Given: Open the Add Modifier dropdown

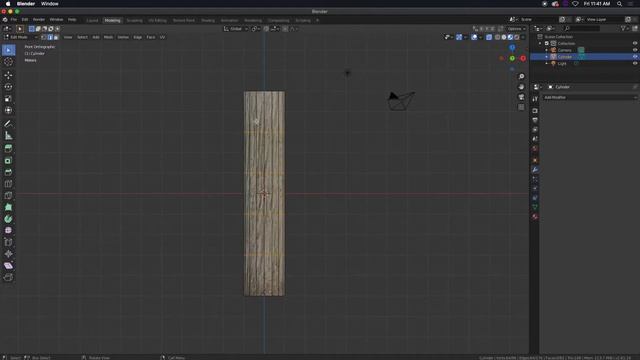Looking at the screenshot, I should click(589, 98).
